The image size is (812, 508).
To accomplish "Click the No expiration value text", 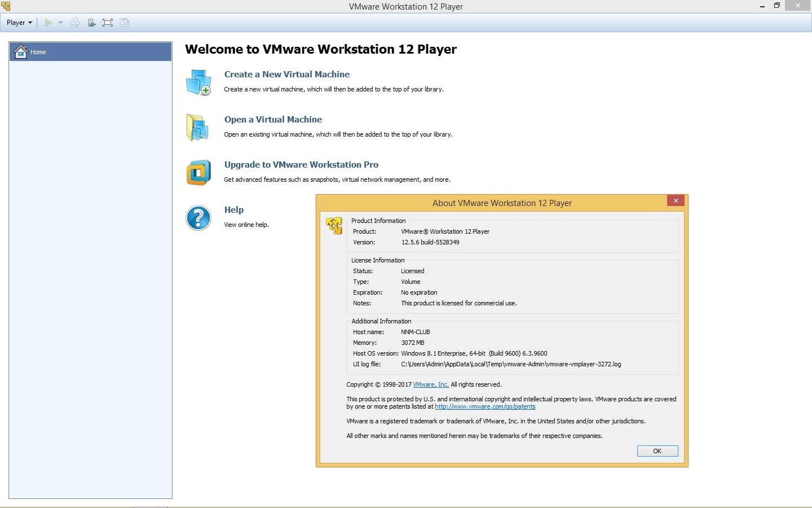I will (x=419, y=292).
